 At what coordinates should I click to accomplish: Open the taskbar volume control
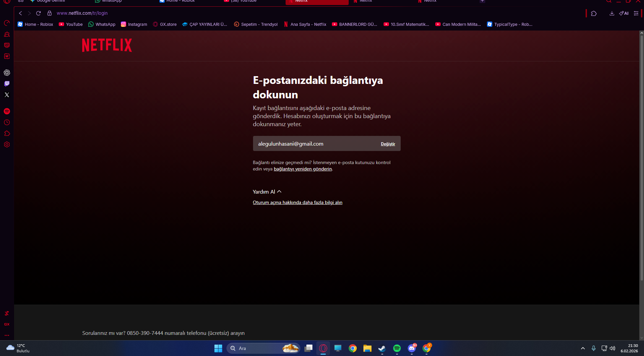[612, 348]
